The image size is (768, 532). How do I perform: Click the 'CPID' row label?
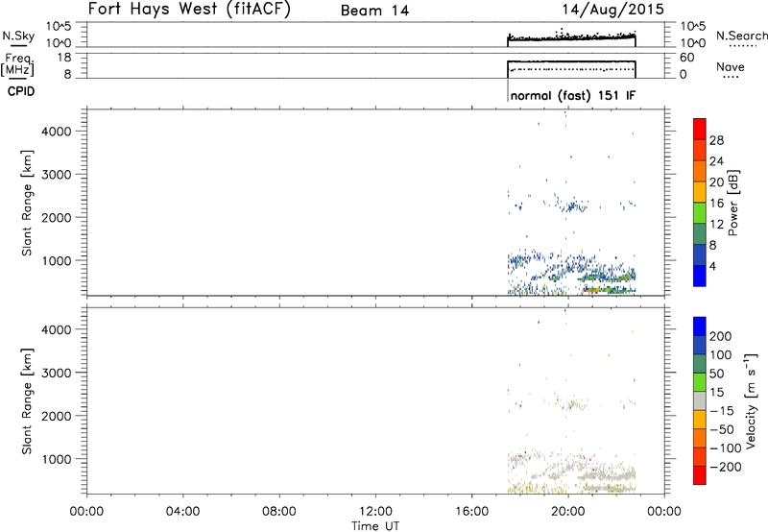[x=21, y=91]
